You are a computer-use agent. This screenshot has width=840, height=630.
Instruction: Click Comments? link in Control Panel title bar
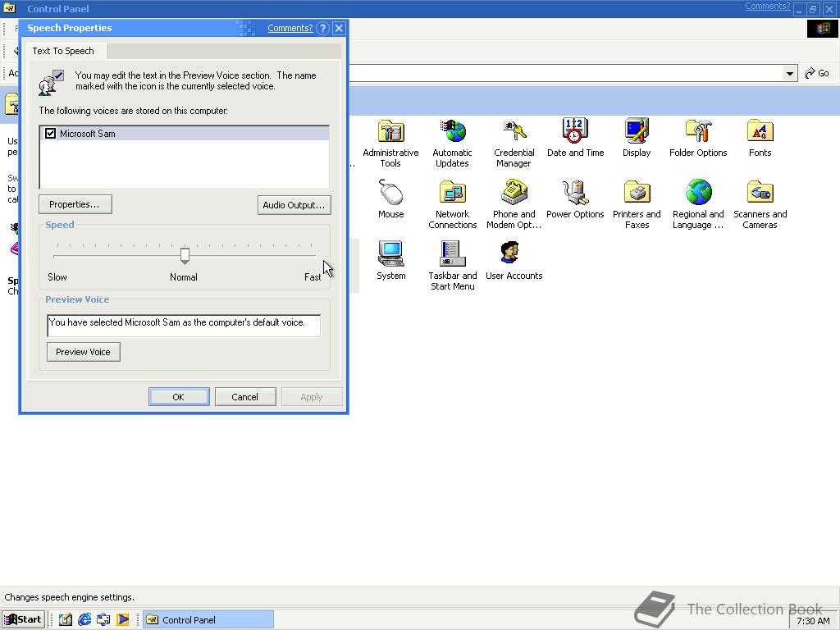click(767, 6)
